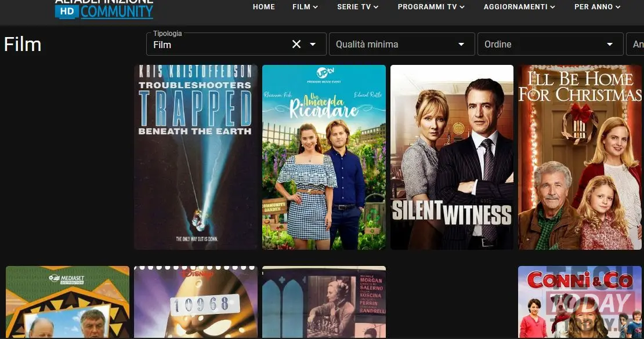Expand the PER ANNO menu
The width and height of the screenshot is (644, 339).
tap(597, 7)
